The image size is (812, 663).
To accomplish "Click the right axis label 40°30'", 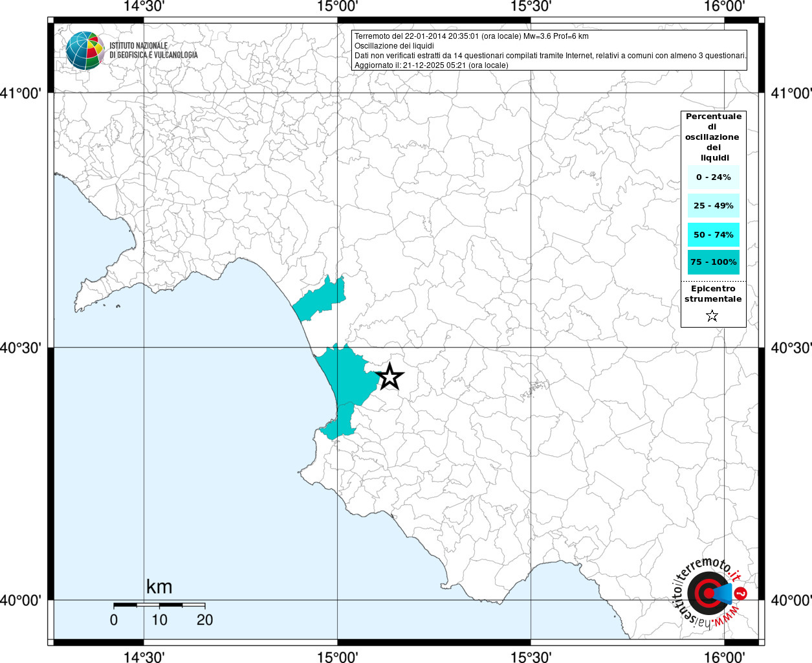I will (791, 348).
